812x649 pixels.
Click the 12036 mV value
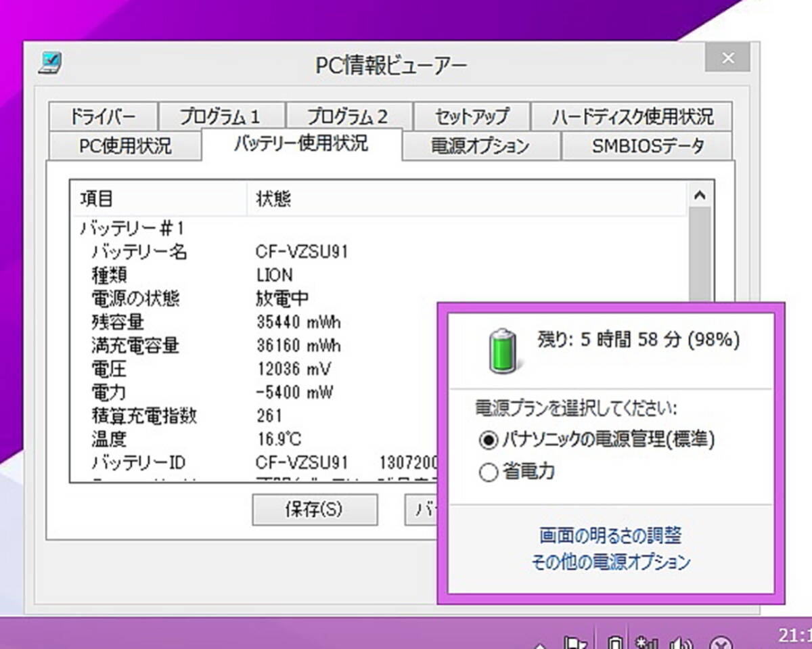(x=294, y=369)
